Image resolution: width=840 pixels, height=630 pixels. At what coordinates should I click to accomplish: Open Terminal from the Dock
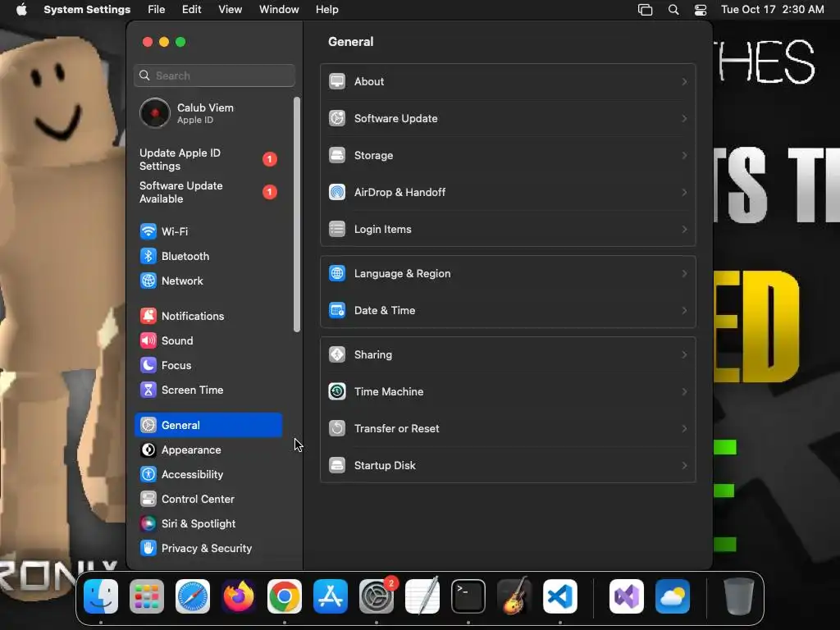[x=468, y=596]
